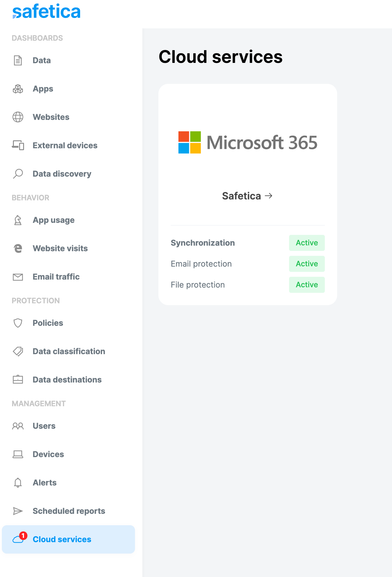Click the Policies shield icon
392x577 pixels.
click(18, 323)
